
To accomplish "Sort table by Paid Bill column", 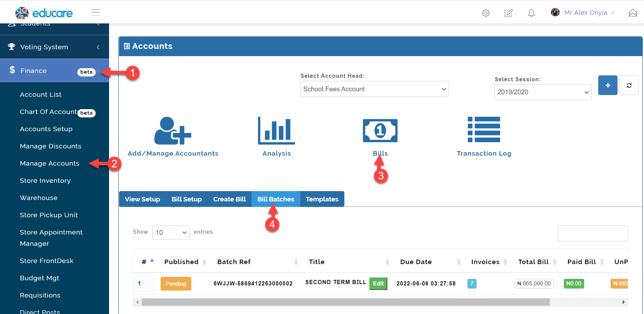I will click(602, 262).
